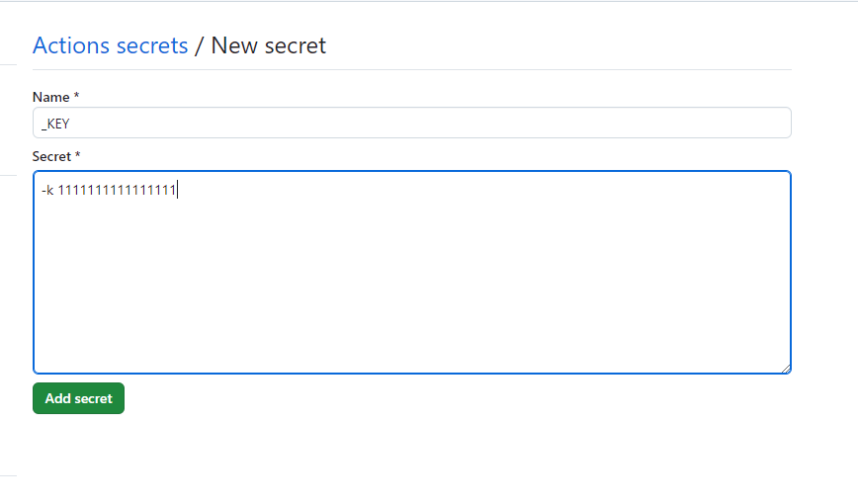This screenshot has height=504, width=858.
Task: Click the divider line below the heading
Action: pyautogui.click(x=412, y=69)
